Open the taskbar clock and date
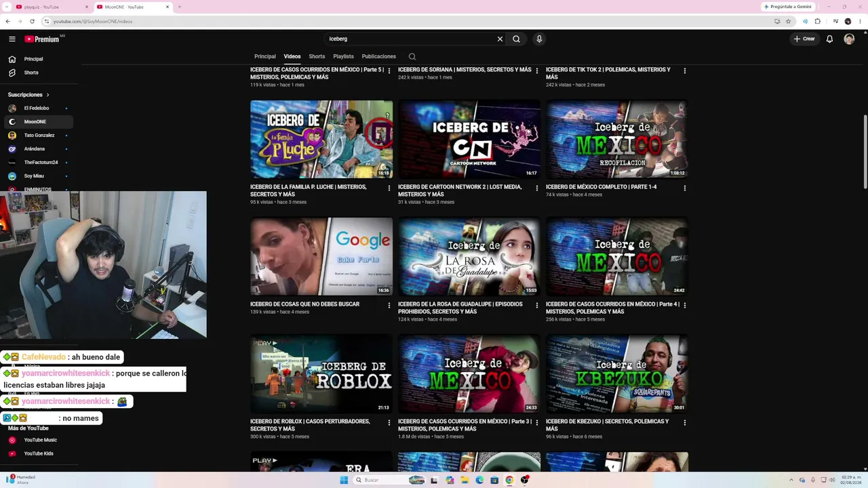This screenshot has width=868, height=488. click(x=851, y=480)
